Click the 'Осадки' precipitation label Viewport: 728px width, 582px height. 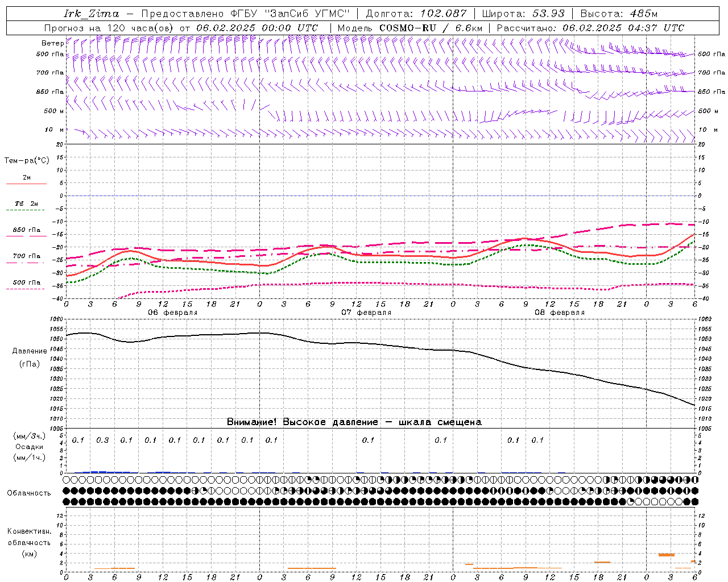[29, 447]
